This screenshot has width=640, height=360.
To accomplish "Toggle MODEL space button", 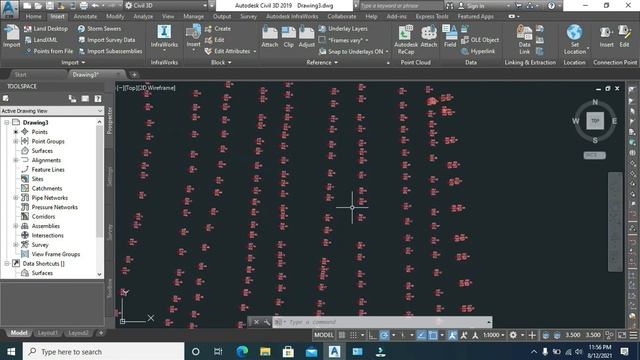I will pyautogui.click(x=324, y=335).
